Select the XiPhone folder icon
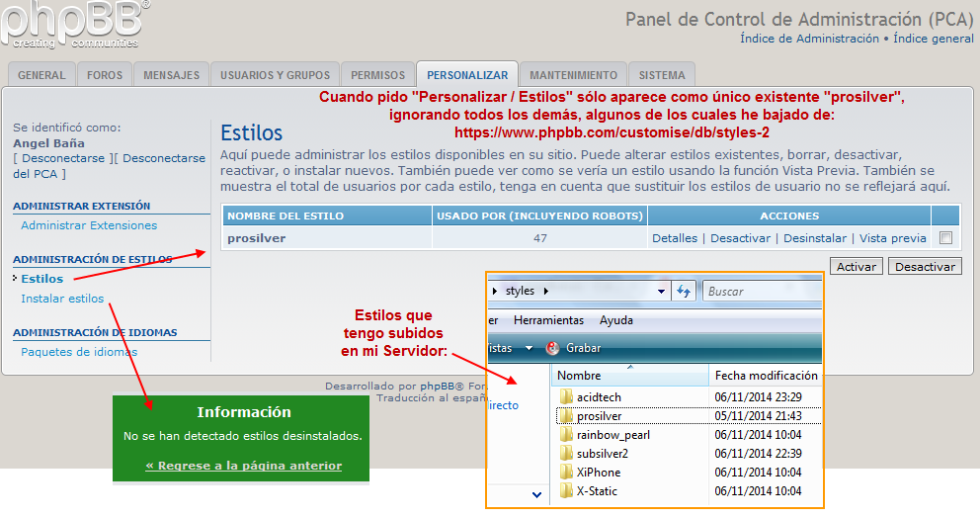 coord(566,473)
